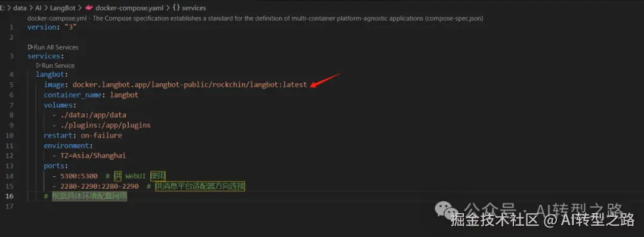Viewport: 644px width, 237px height.
Task: Click docker-compose.yaml in breadcrumb
Action: click(129, 8)
